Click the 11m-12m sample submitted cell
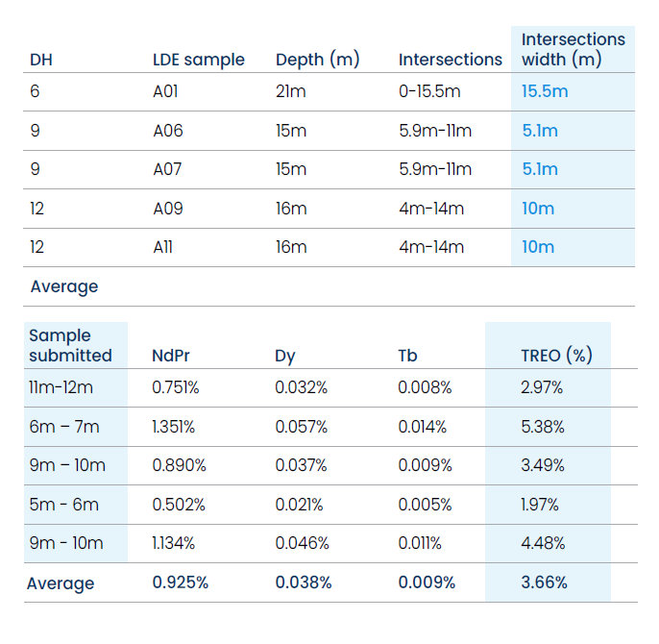This screenshot has height=644, width=659. [x=61, y=387]
